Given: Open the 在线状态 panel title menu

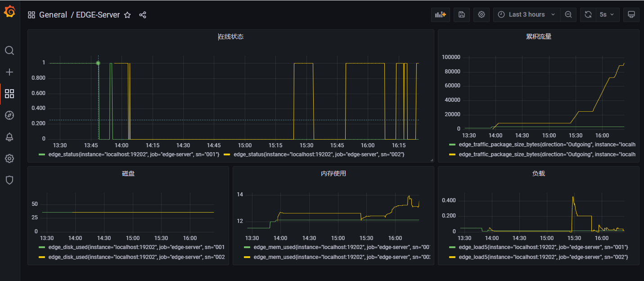Looking at the screenshot, I should click(231, 36).
